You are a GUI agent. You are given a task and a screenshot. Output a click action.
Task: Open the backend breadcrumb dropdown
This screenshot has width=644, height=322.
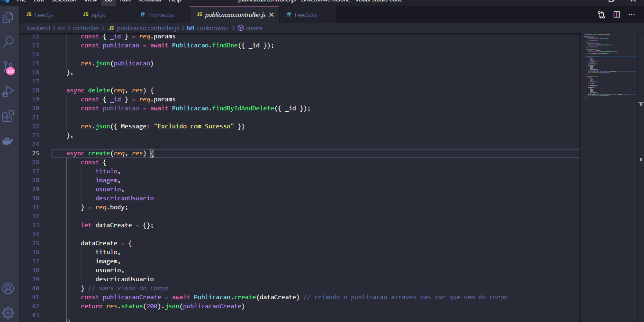tap(38, 28)
